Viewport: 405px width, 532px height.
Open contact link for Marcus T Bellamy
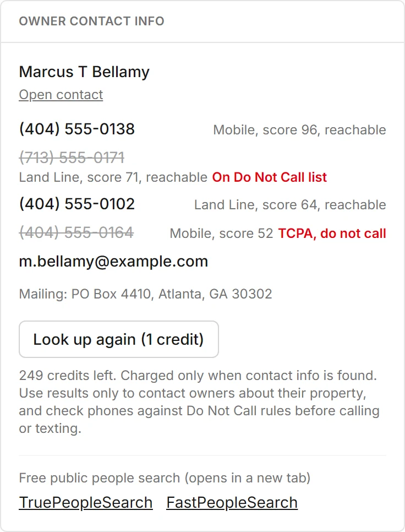tap(61, 95)
